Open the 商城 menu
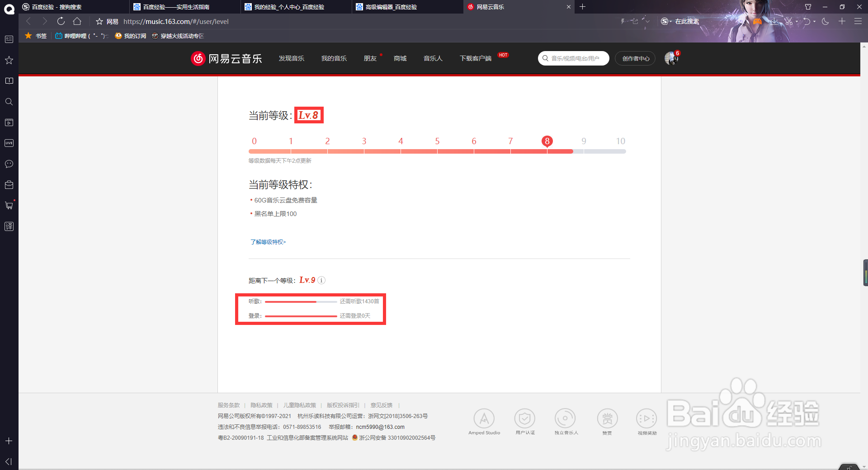The height and width of the screenshot is (470, 868). pyautogui.click(x=400, y=58)
